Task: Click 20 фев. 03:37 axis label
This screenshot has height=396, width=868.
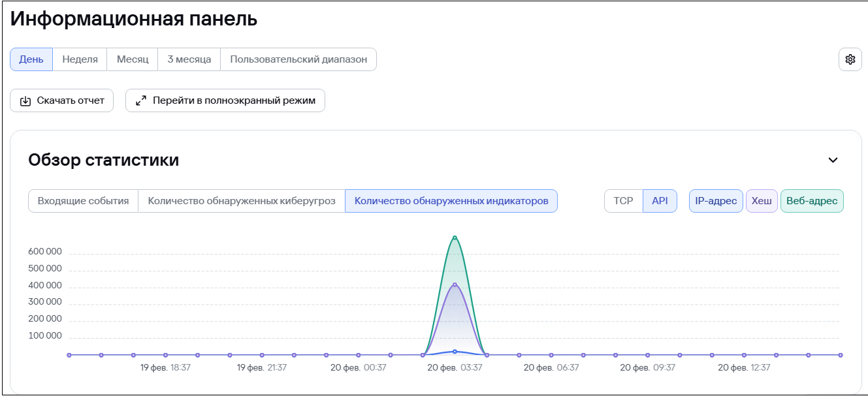Action: click(x=455, y=368)
